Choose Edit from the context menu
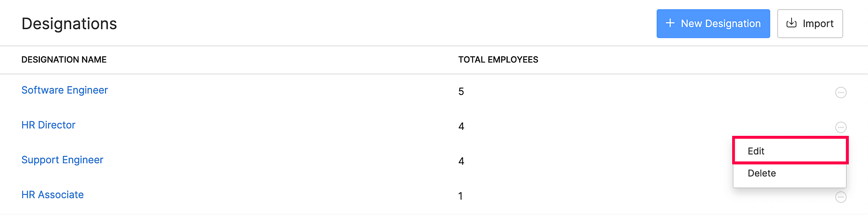This screenshot has width=868, height=217. pyautogui.click(x=756, y=151)
